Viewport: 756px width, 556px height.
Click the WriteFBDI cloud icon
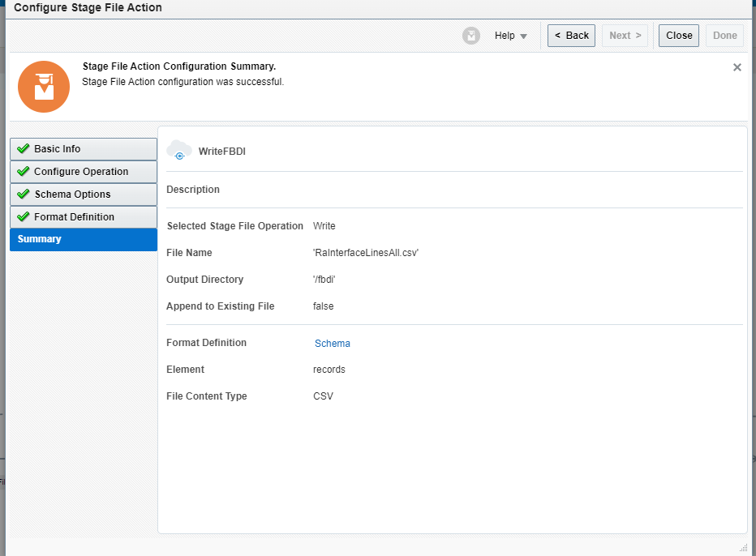click(x=179, y=152)
